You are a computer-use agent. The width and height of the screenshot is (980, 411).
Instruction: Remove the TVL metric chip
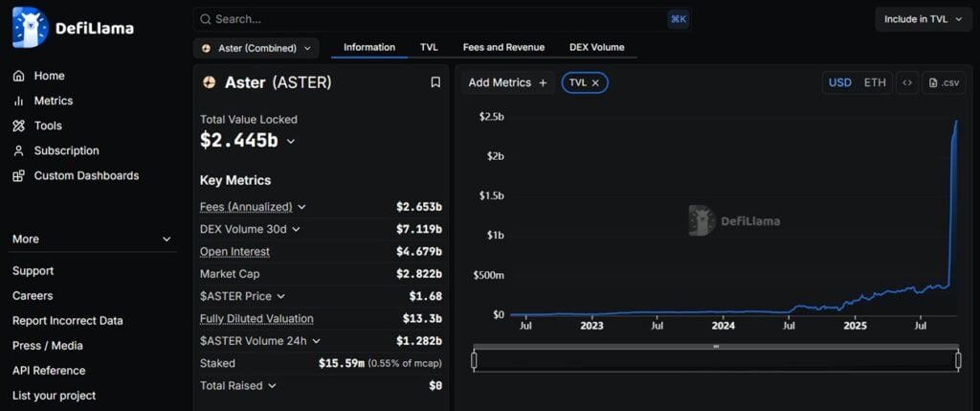pyautogui.click(x=595, y=83)
